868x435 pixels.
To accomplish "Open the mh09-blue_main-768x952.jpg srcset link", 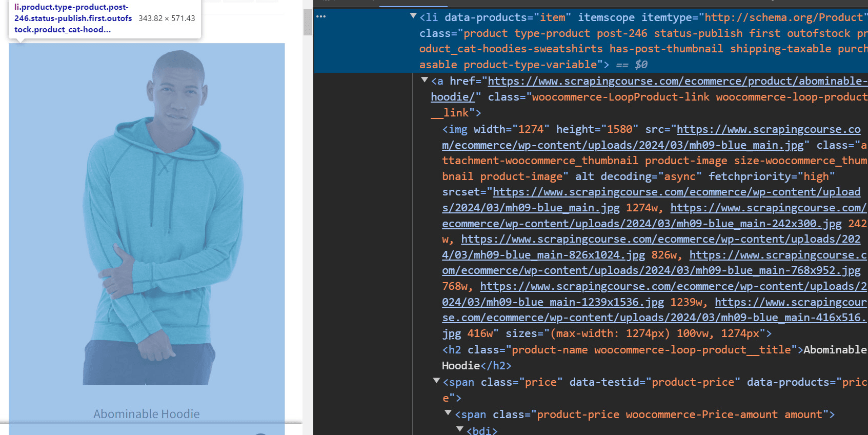I will tap(654, 263).
